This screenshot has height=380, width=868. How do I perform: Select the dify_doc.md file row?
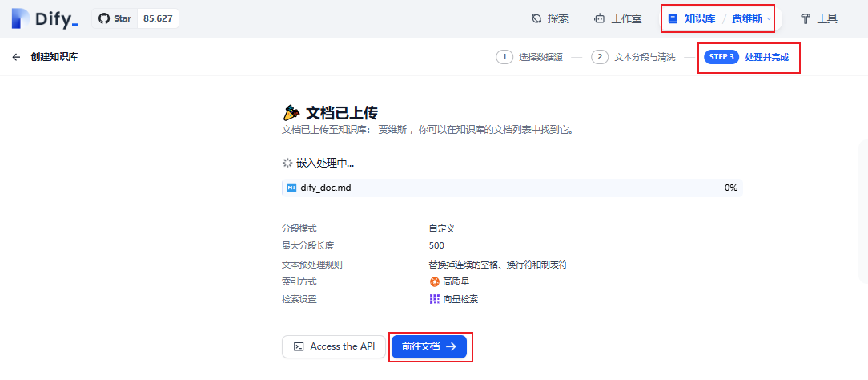(512, 188)
